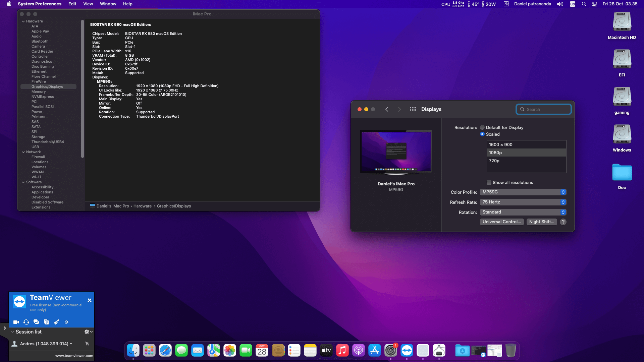The height and width of the screenshot is (362, 644).
Task: Click Universal Control button
Action: [502, 222]
